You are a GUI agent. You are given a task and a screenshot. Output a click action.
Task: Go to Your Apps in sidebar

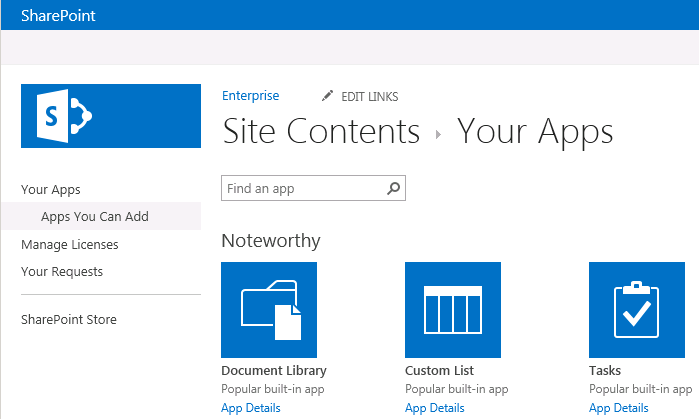coord(51,189)
